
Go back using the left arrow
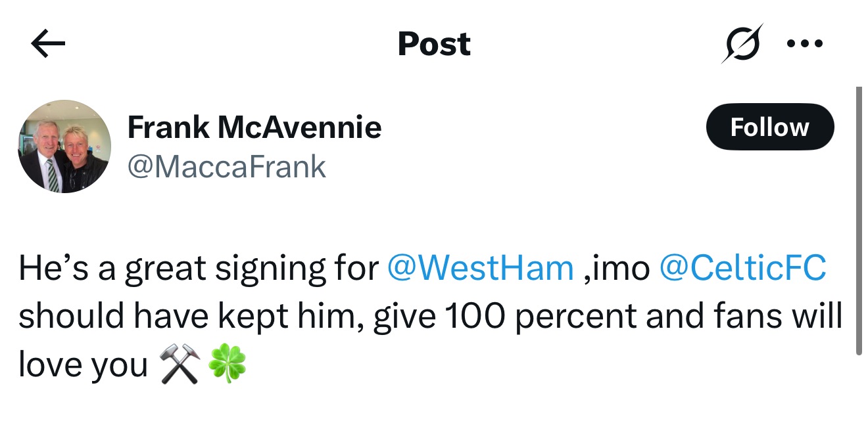click(x=48, y=44)
